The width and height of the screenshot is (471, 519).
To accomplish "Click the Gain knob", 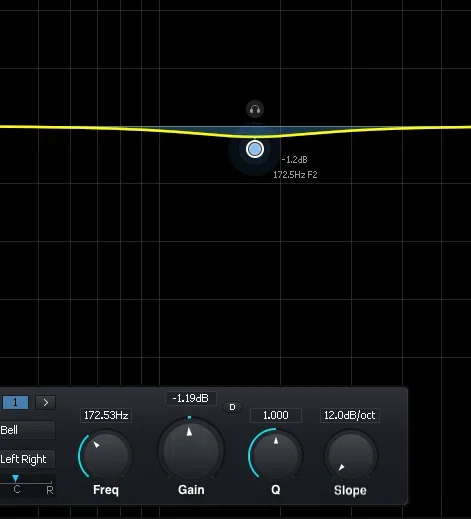I will tap(191, 451).
